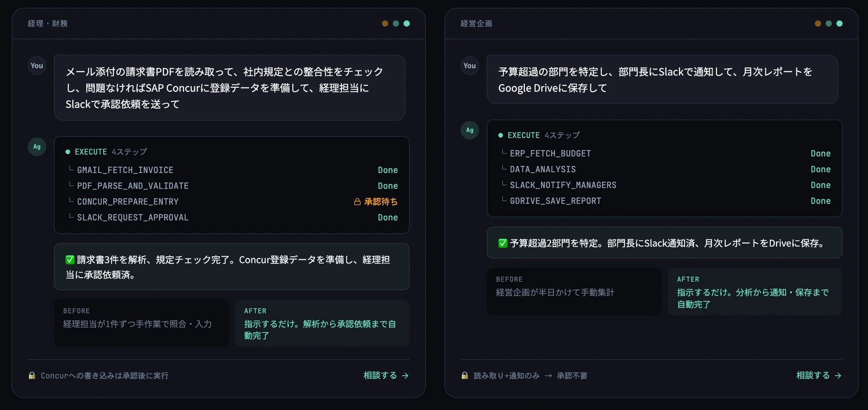Click the You avatar in 経理・財務 card
868x410 pixels.
point(37,66)
